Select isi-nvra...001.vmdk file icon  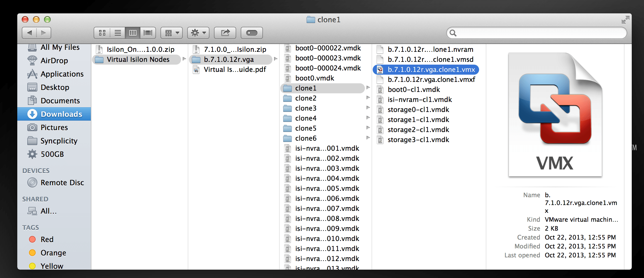tap(287, 148)
